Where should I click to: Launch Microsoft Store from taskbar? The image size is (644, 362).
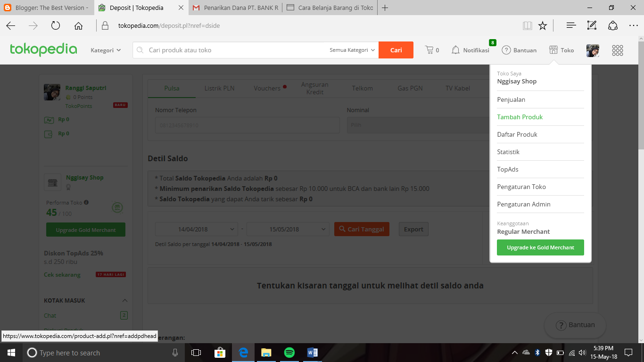(220, 353)
